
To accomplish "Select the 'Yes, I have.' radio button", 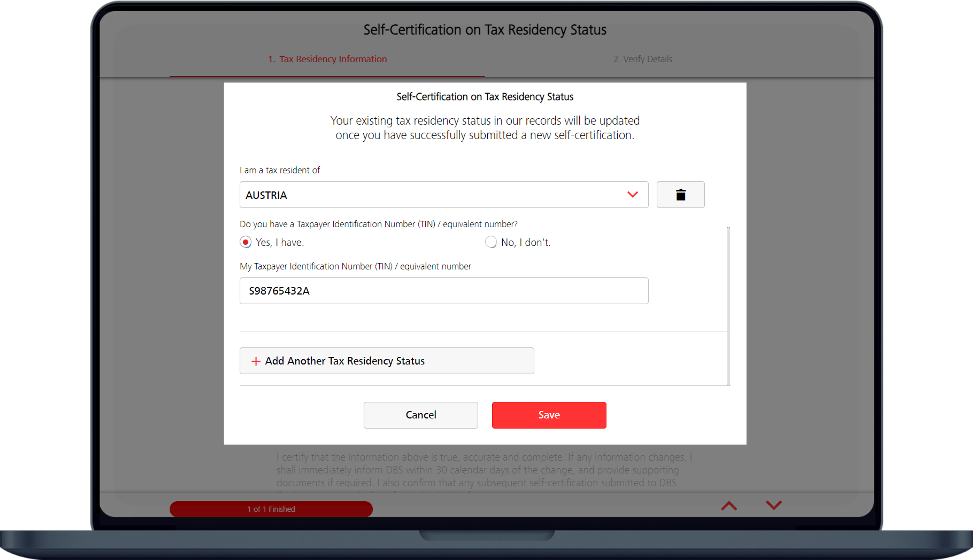I will [246, 242].
